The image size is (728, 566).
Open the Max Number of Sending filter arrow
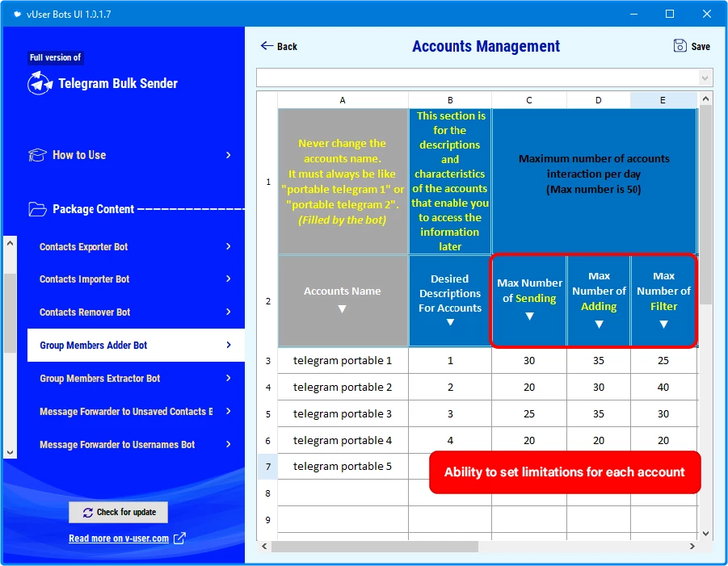(529, 317)
